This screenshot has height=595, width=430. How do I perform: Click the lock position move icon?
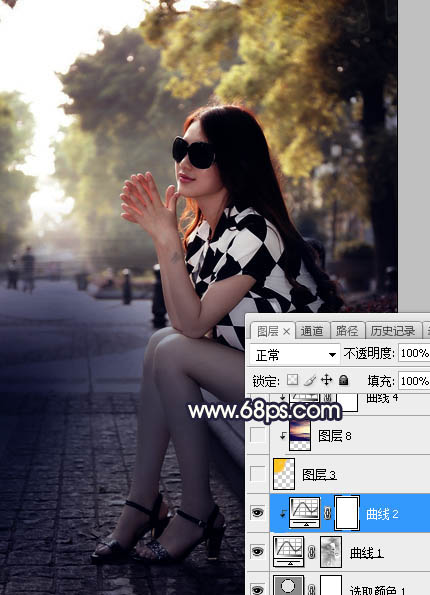click(x=326, y=380)
